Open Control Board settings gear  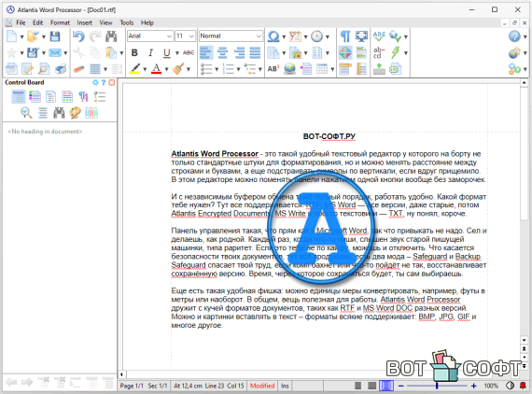tap(95, 82)
